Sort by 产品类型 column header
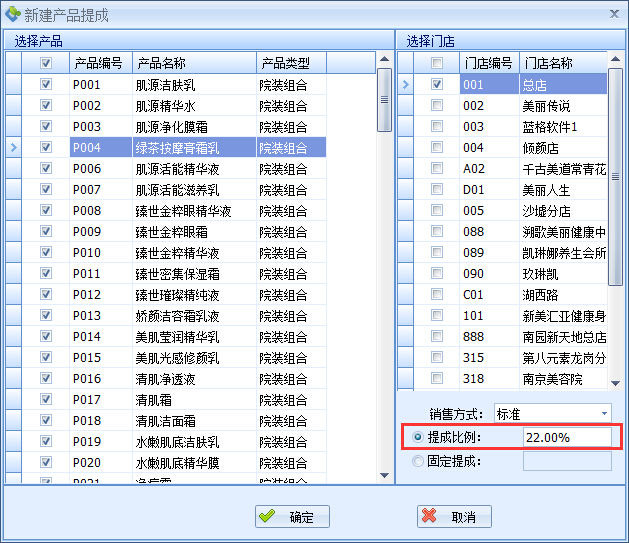This screenshot has width=629, height=543. click(x=290, y=63)
